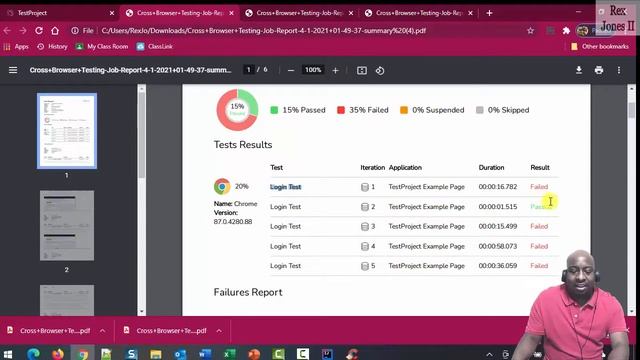640x360 pixels.
Task: Open My Class Room bookmark
Action: (x=102, y=47)
